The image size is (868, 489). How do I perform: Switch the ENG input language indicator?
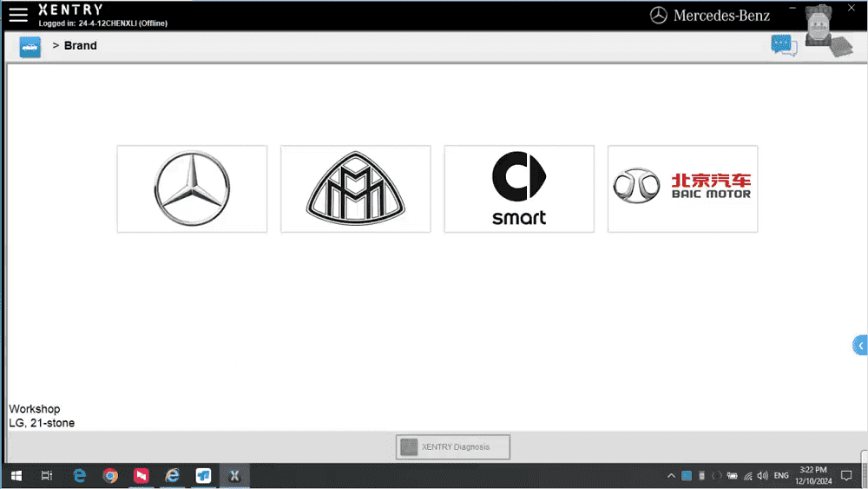tap(781, 476)
